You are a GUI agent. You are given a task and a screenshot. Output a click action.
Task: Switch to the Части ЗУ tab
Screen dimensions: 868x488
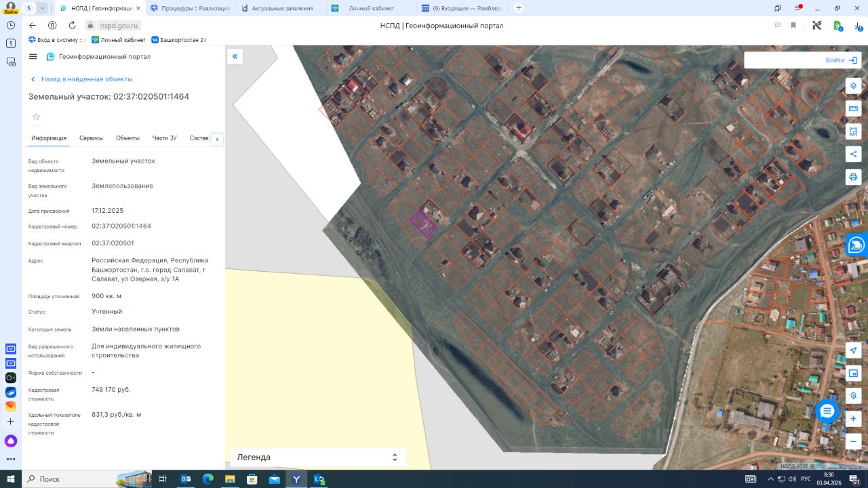click(165, 138)
